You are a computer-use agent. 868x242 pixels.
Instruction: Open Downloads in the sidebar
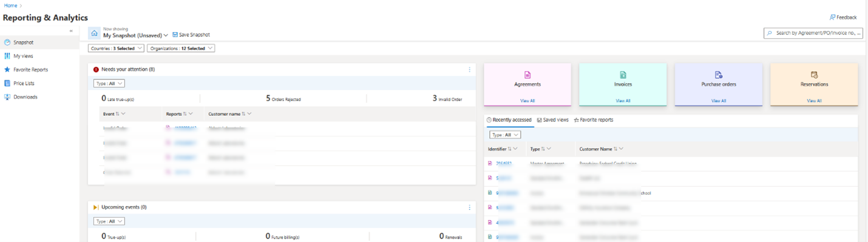pyautogui.click(x=39, y=97)
